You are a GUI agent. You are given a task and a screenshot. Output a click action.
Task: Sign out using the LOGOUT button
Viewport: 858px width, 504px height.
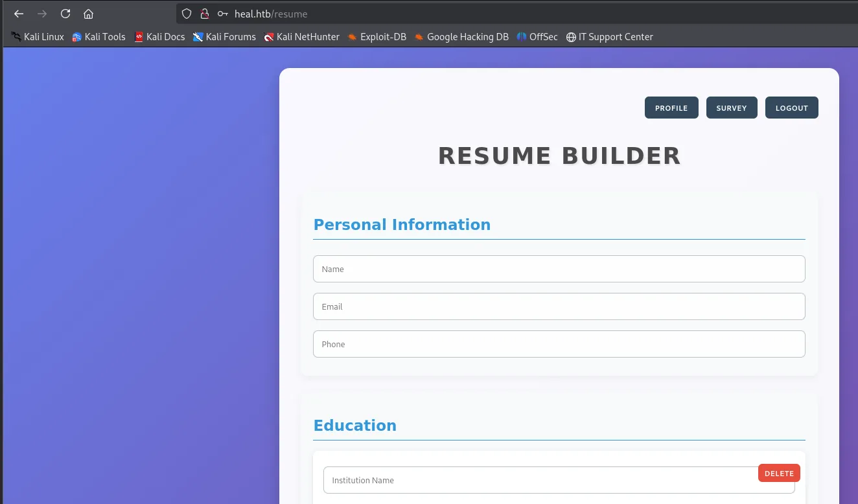[x=792, y=108]
